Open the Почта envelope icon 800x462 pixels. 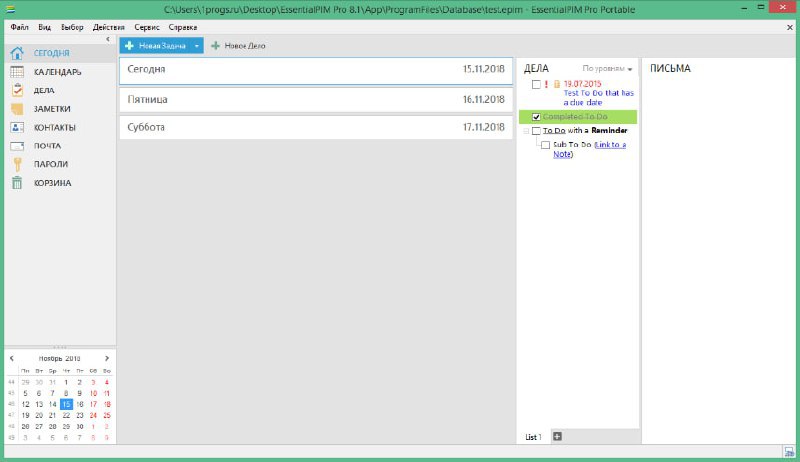(17, 146)
